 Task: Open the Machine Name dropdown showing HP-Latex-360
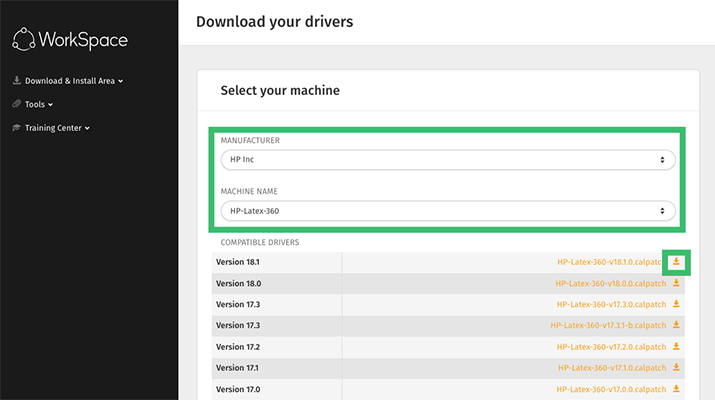click(x=448, y=211)
